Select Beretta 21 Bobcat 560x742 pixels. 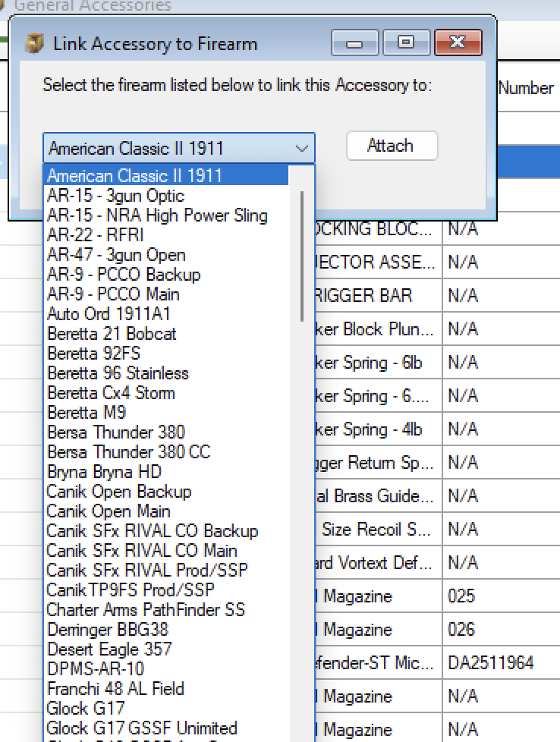pyautogui.click(x=166, y=334)
